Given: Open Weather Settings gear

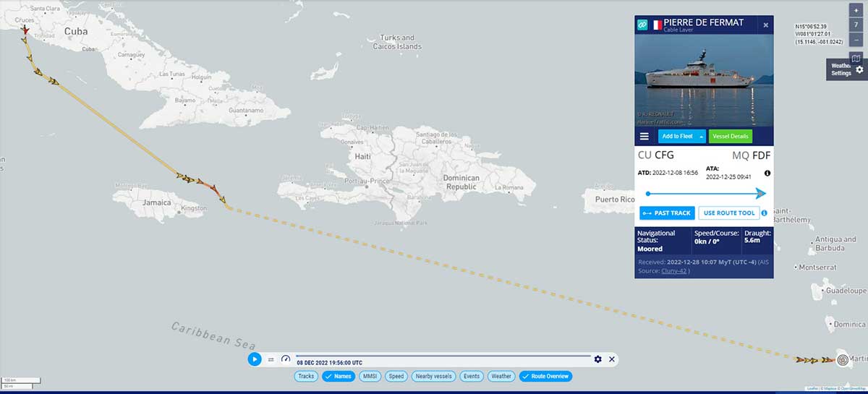Looking at the screenshot, I should coord(859,69).
